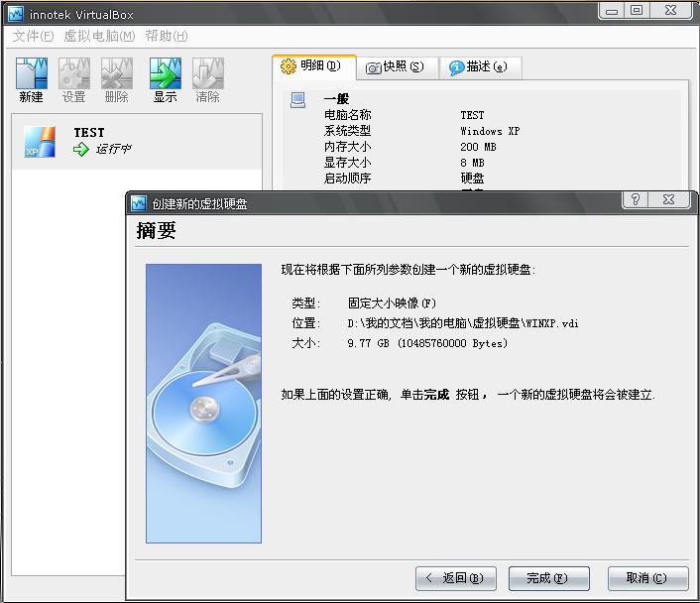Click the Windows XP system type value

490,131
